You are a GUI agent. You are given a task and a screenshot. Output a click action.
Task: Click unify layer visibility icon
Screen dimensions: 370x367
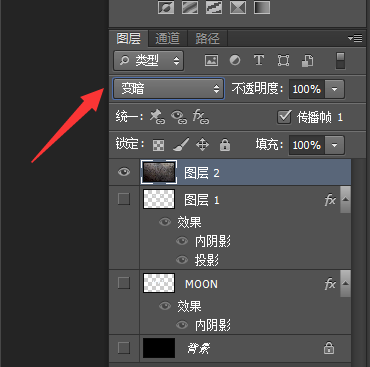click(x=179, y=117)
